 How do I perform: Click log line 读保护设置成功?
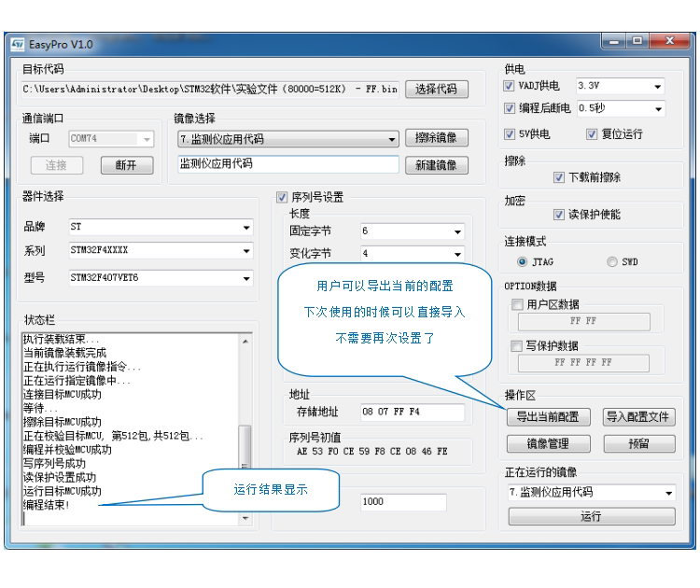click(x=60, y=477)
